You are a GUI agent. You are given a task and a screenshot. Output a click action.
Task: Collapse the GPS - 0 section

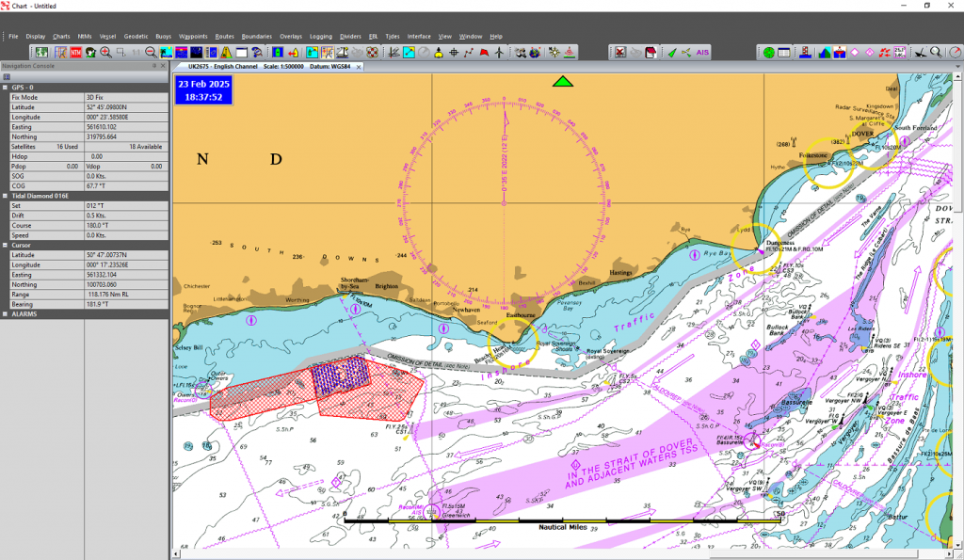point(6,87)
